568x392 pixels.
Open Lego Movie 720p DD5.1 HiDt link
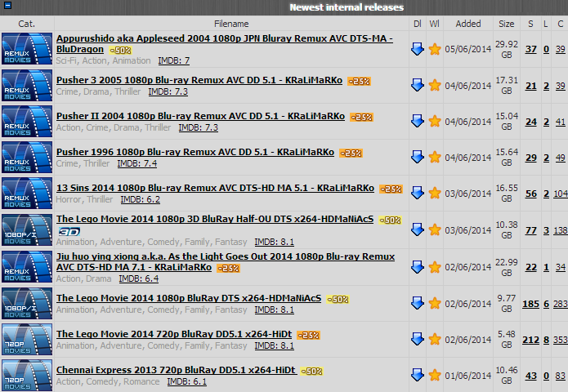click(174, 334)
